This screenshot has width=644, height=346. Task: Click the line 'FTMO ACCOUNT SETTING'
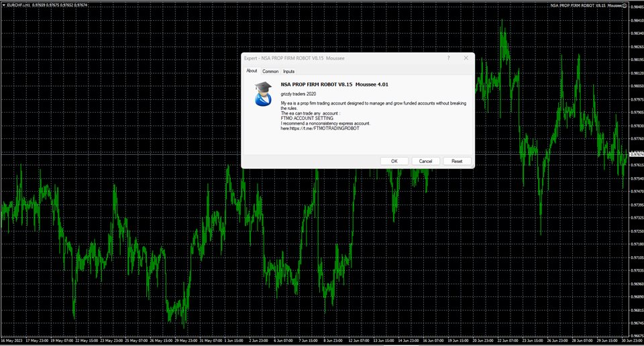tap(307, 118)
